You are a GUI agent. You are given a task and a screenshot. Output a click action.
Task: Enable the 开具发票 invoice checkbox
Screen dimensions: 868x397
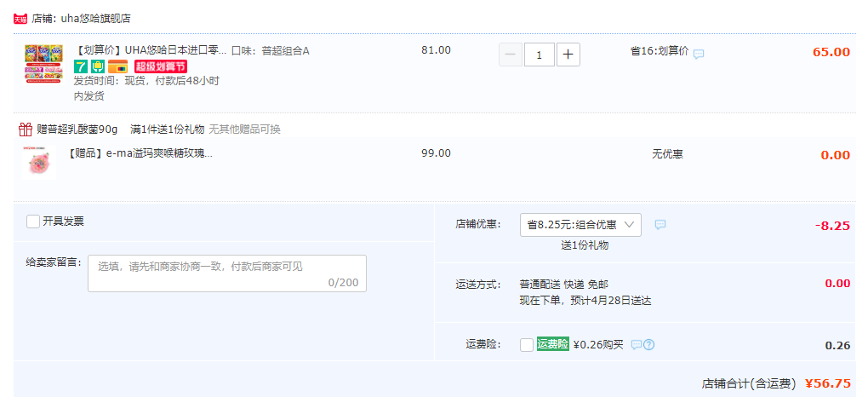[33, 222]
